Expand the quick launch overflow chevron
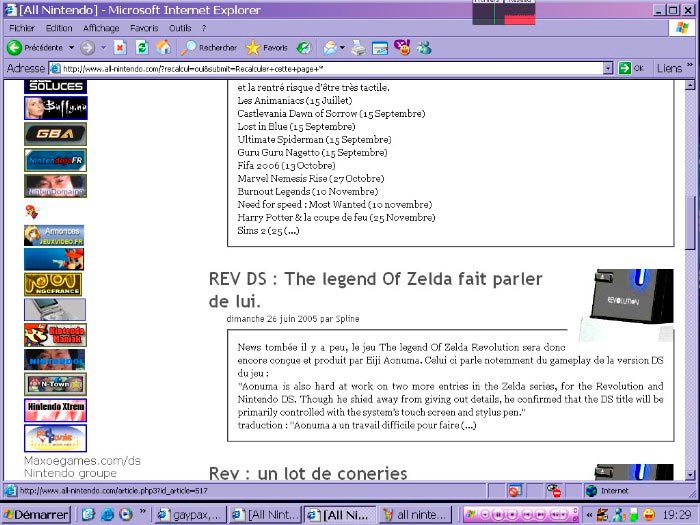This screenshot has height=525, width=700. (143, 511)
